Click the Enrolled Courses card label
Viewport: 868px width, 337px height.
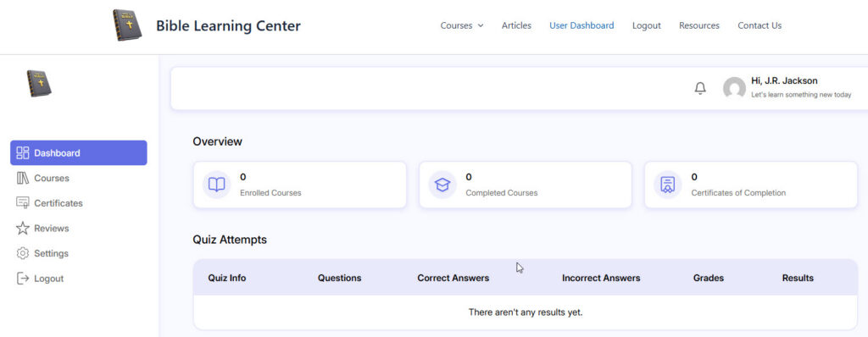(x=270, y=193)
